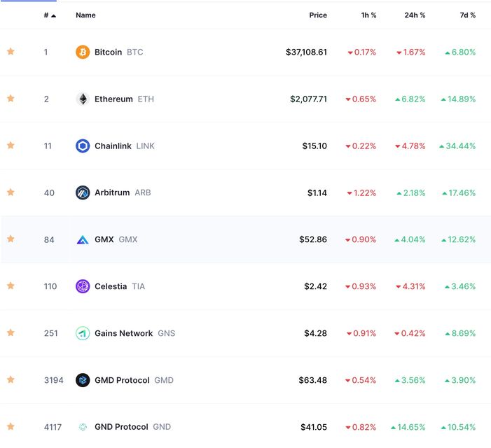Open the Bitcoin coin logo
491x448 pixels.
coord(83,52)
